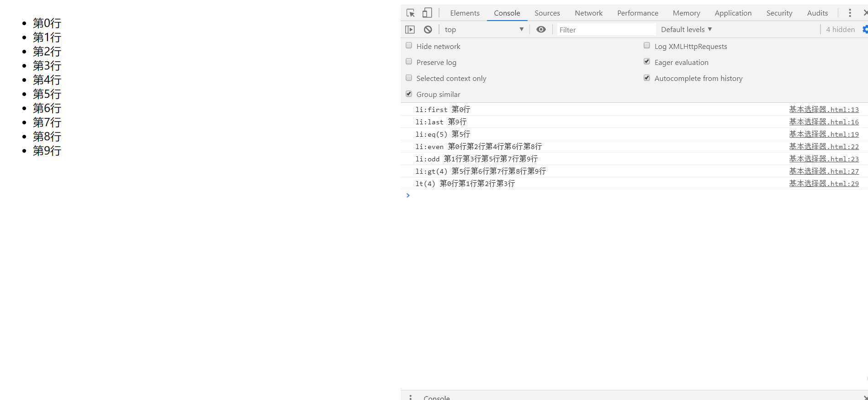Show the console sidebar icon
This screenshot has height=400, width=868.
point(410,30)
